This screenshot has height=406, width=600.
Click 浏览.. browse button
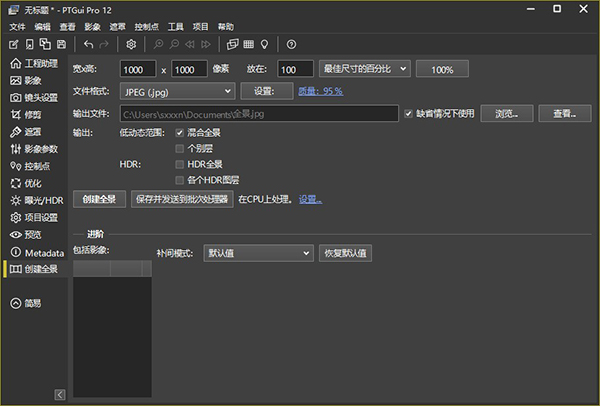(x=507, y=114)
